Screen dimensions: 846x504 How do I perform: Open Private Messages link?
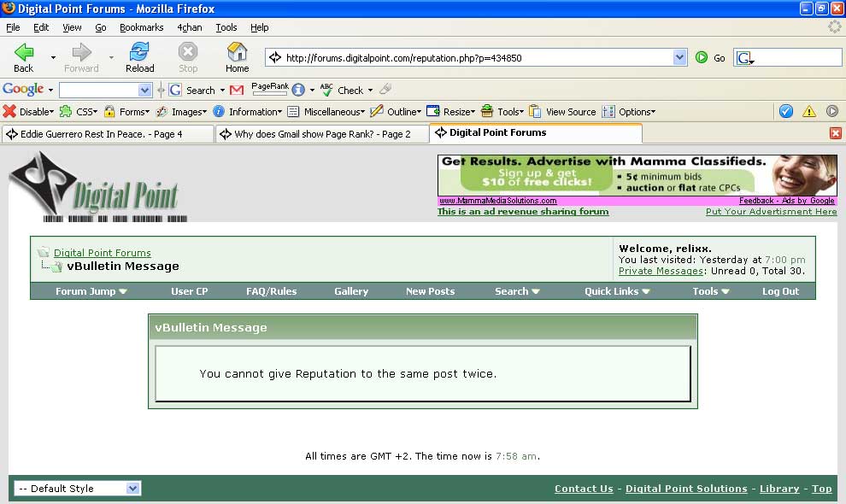click(x=661, y=271)
